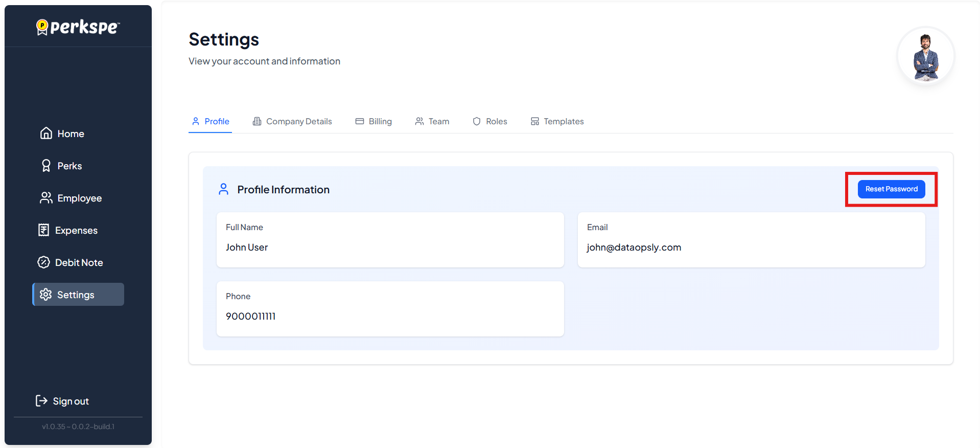Click the Sign out link
980x448 pixels.
(71, 401)
